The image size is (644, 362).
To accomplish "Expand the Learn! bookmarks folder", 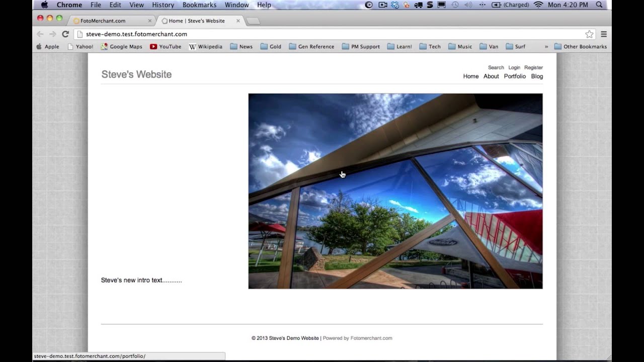I will [x=399, y=46].
